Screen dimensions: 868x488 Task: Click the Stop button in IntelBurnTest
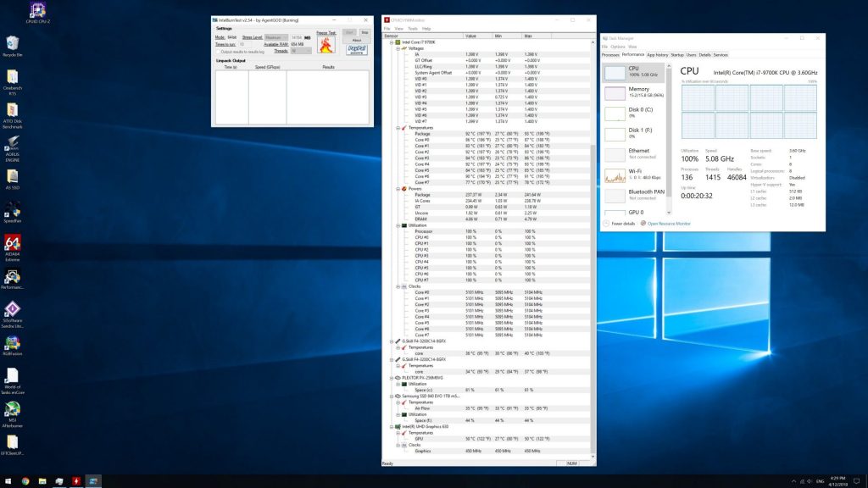coord(364,33)
